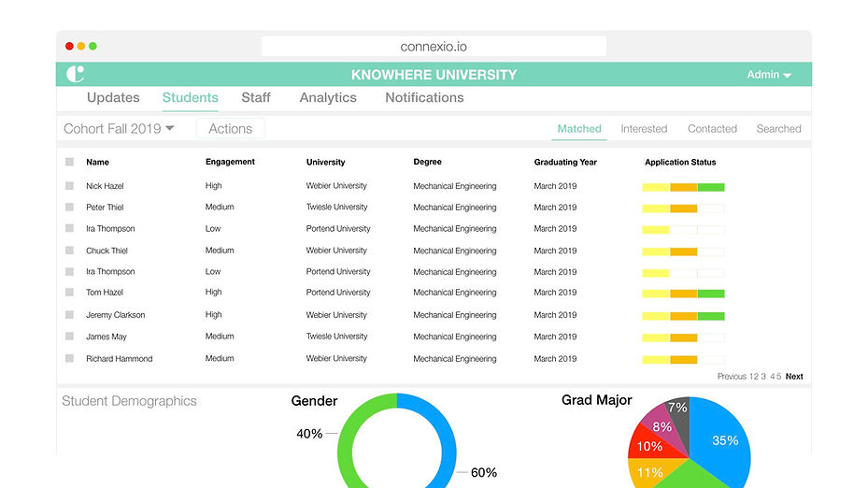Viewport: 868px width, 488px height.
Task: Switch to the Students tab
Action: click(x=190, y=97)
